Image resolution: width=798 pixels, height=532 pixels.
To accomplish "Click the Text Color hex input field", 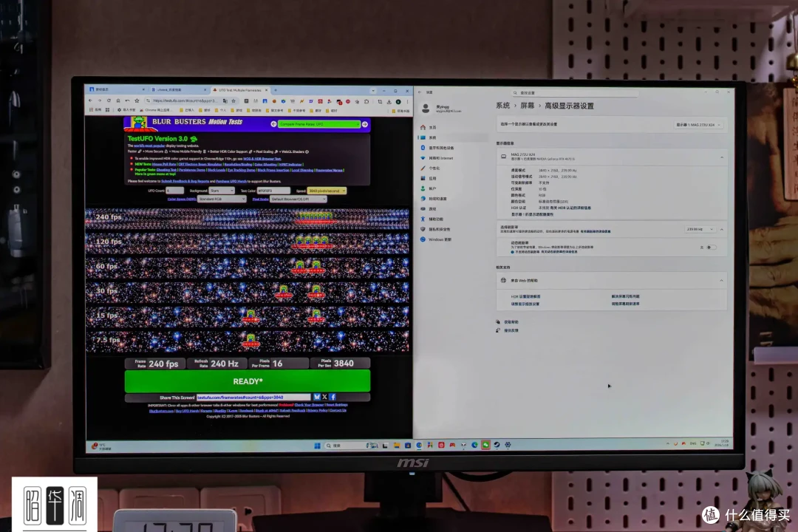I will coord(273,191).
